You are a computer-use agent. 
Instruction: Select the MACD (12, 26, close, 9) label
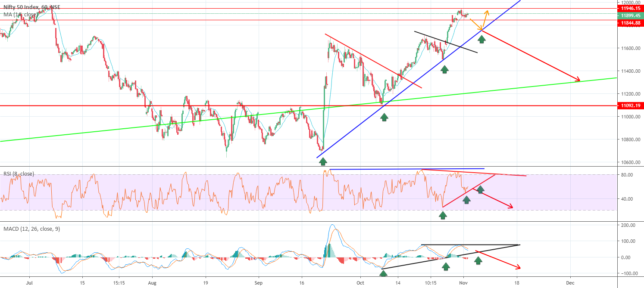click(x=32, y=229)
